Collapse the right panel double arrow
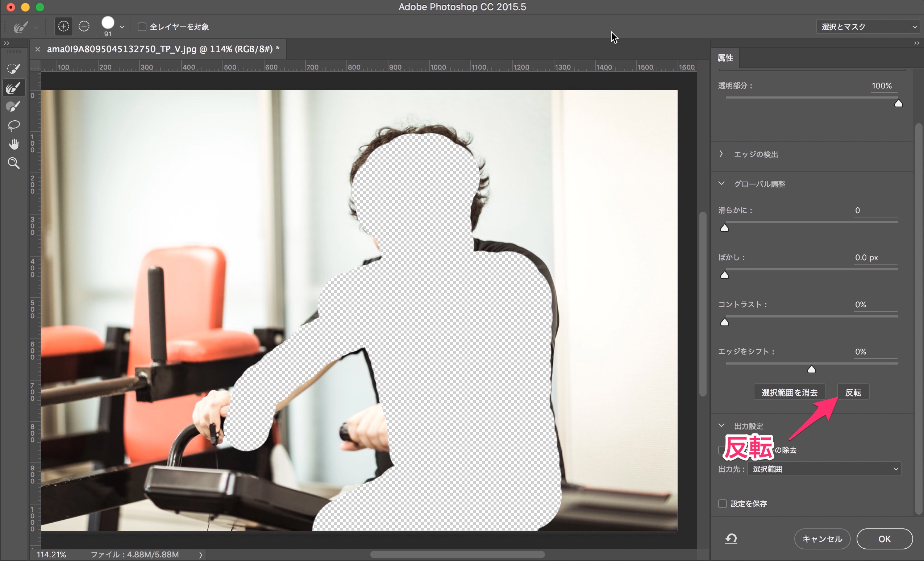Viewport: 924px width, 561px height. [x=917, y=43]
